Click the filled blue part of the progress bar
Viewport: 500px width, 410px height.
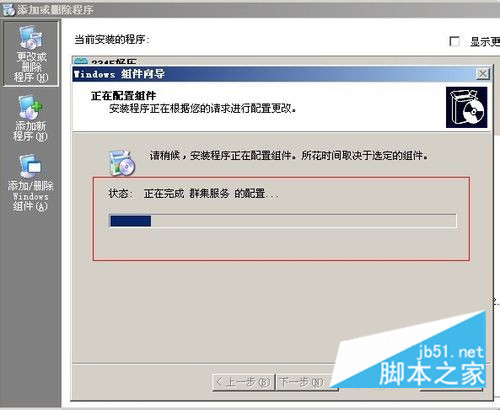click(x=131, y=221)
